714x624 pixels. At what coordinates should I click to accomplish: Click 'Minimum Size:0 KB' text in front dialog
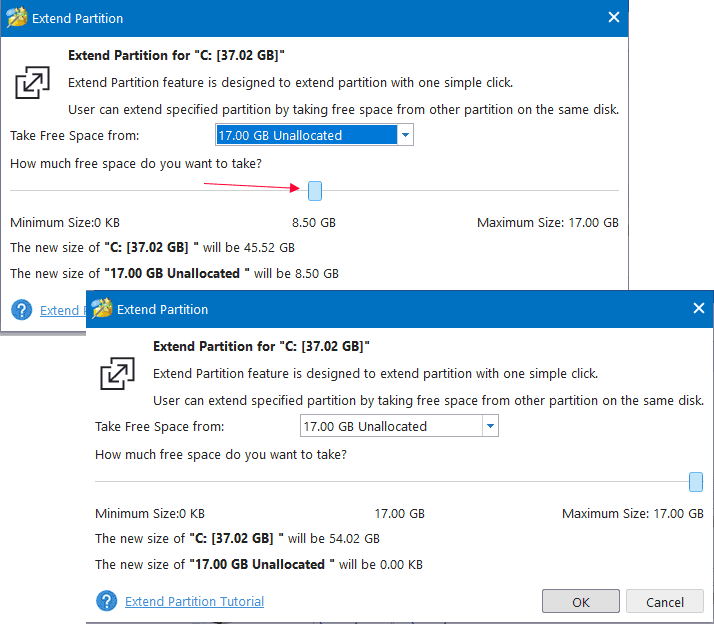(150, 513)
